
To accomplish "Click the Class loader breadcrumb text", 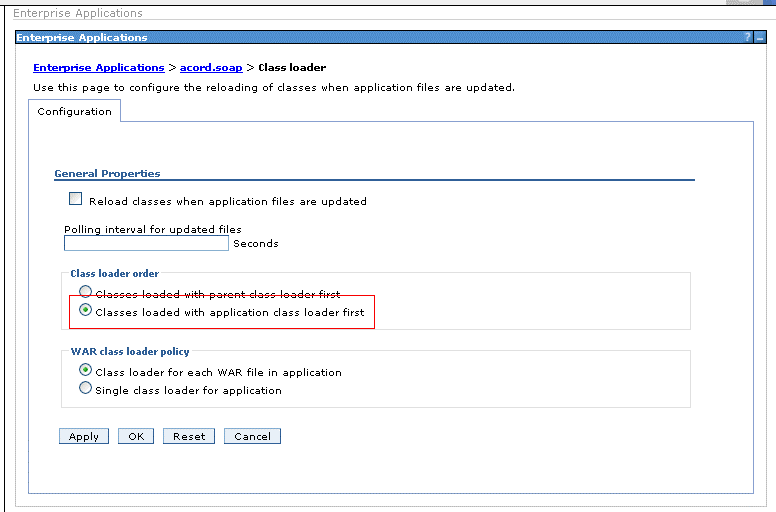I will (292, 68).
